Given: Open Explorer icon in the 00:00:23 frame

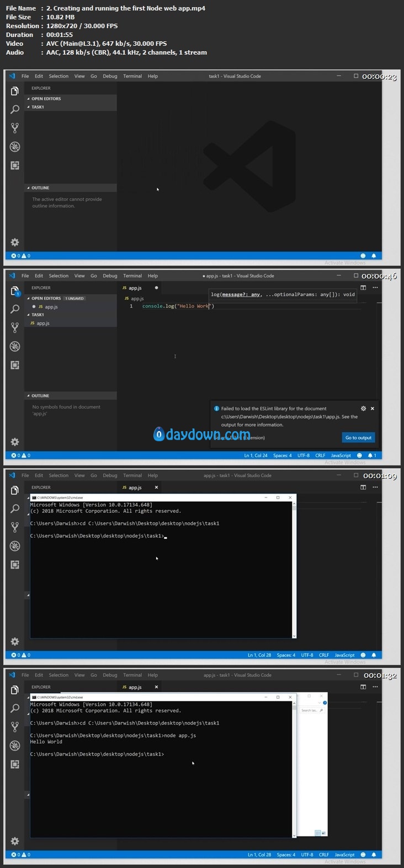Looking at the screenshot, I should 15,91.
